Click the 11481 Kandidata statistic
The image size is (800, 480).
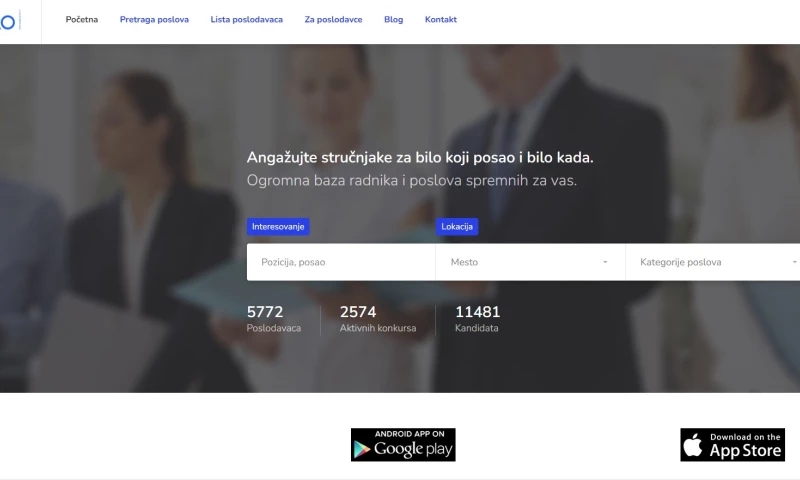(478, 319)
